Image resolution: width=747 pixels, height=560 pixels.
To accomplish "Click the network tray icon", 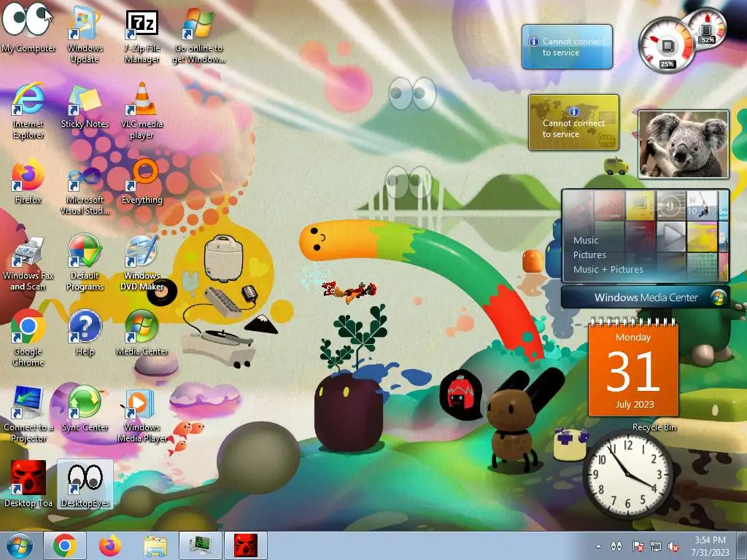I will tap(656, 546).
